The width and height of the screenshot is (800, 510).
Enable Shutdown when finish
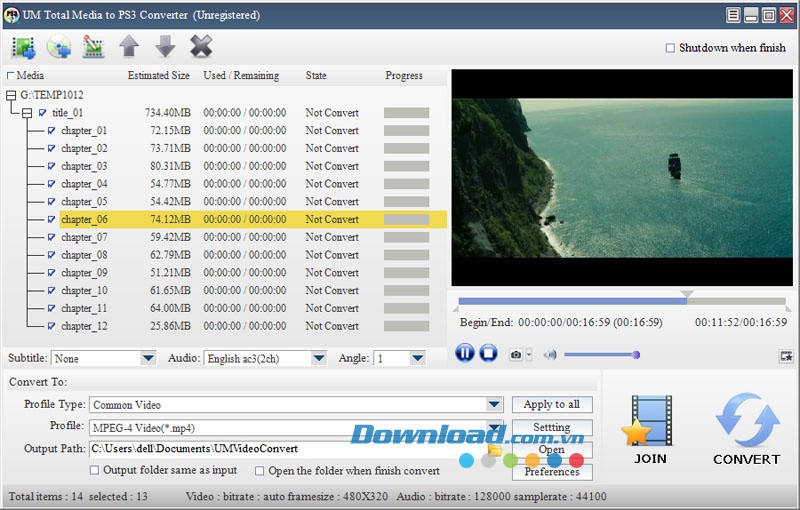click(x=670, y=48)
